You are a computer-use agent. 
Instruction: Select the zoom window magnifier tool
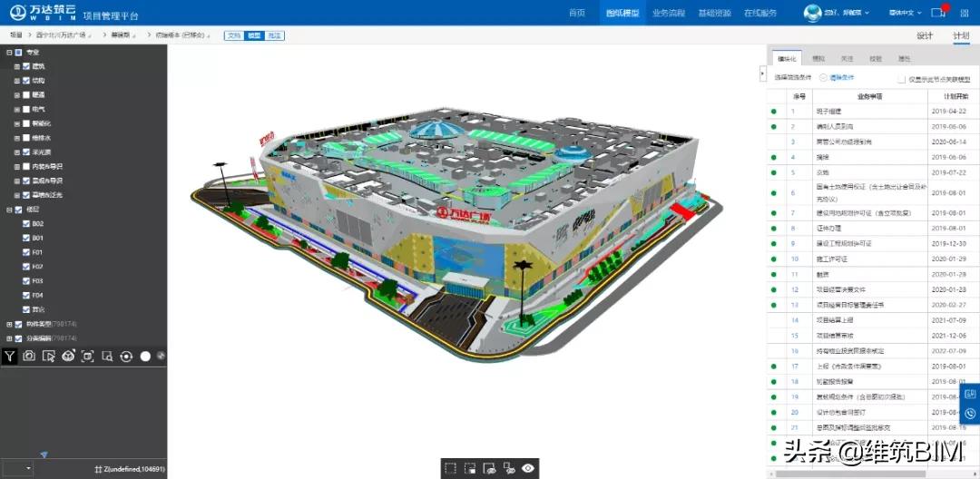pyautogui.click(x=107, y=356)
